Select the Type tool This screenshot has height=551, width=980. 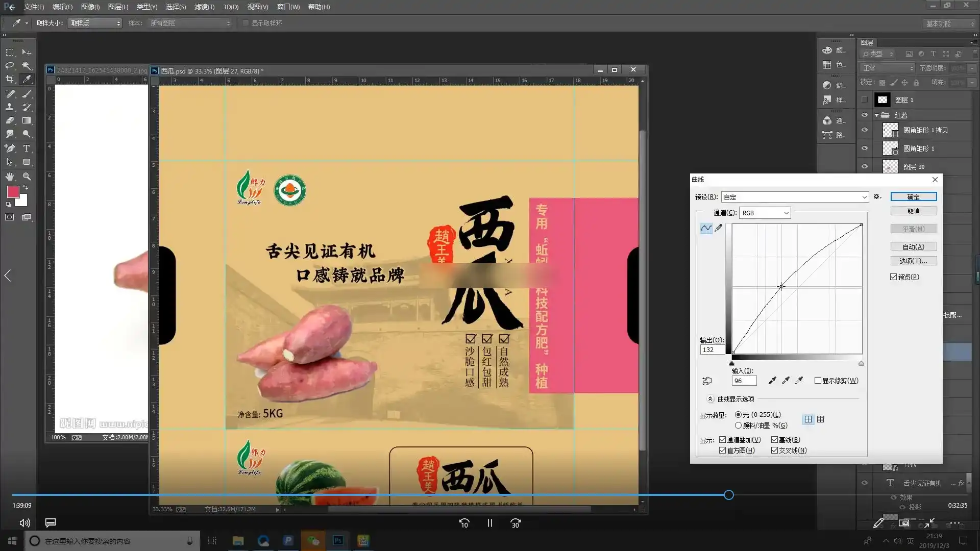click(26, 148)
